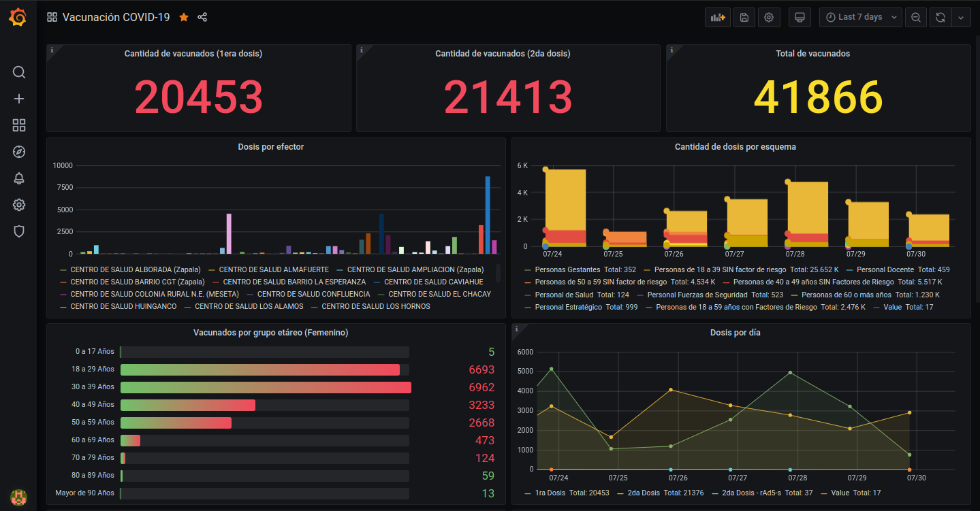Open the 'Dosis por efector' panel title menu

click(271, 146)
